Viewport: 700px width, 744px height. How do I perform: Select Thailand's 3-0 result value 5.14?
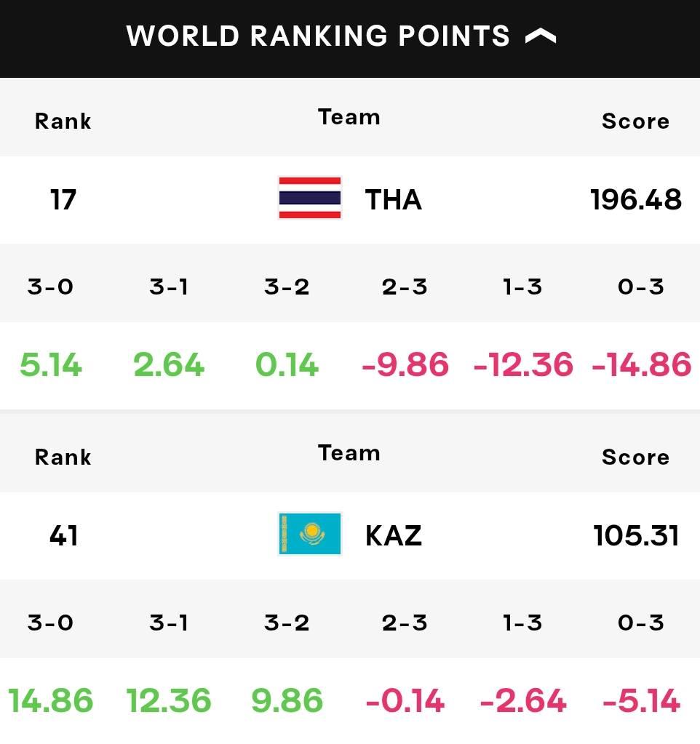point(51,365)
